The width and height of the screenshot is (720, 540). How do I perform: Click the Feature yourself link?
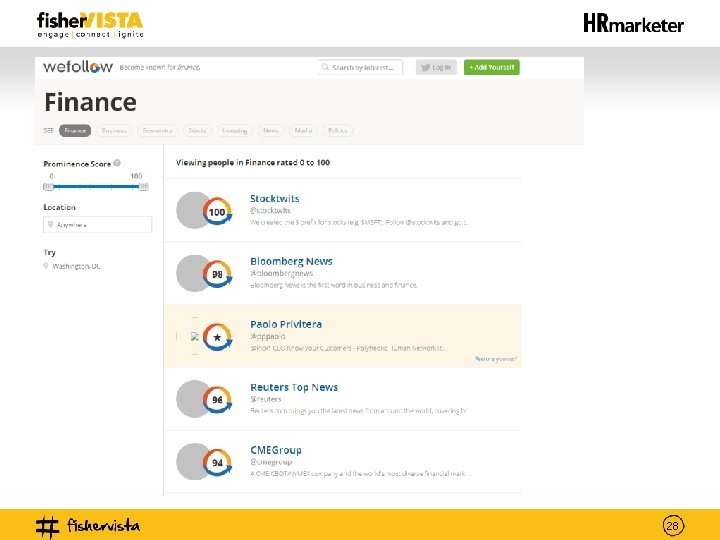pos(496,359)
